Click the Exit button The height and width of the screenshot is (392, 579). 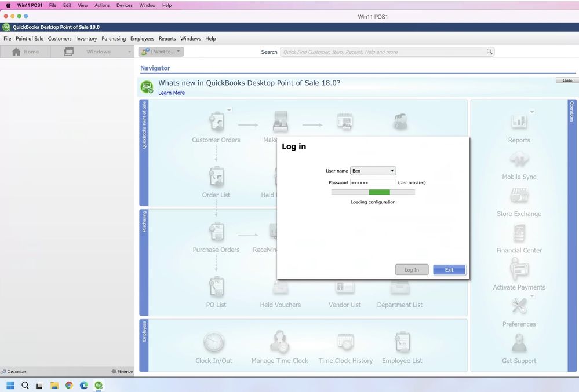coord(449,270)
